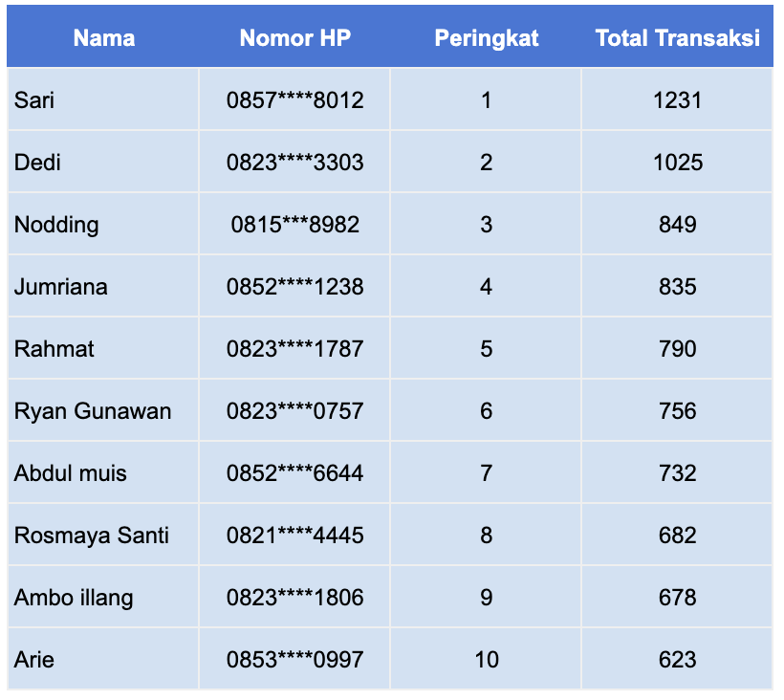Select the Total Transaksi header
This screenshot has width=784, height=700.
coord(678,38)
